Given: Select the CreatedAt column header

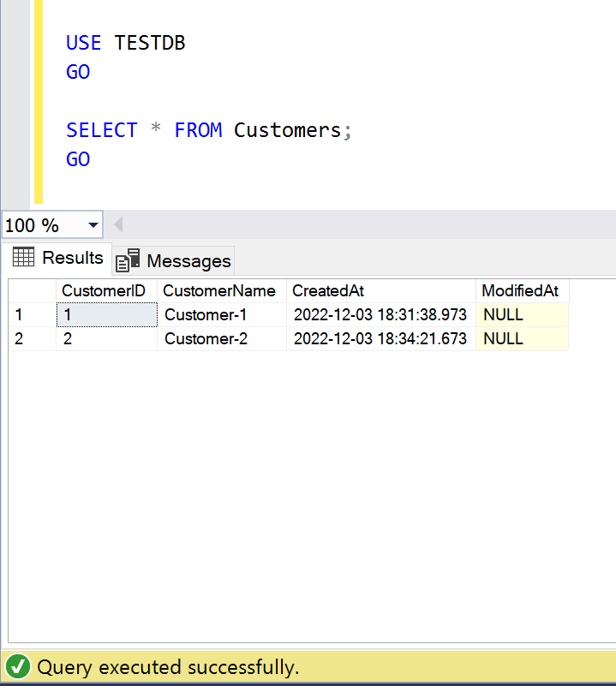Looking at the screenshot, I should [x=328, y=291].
